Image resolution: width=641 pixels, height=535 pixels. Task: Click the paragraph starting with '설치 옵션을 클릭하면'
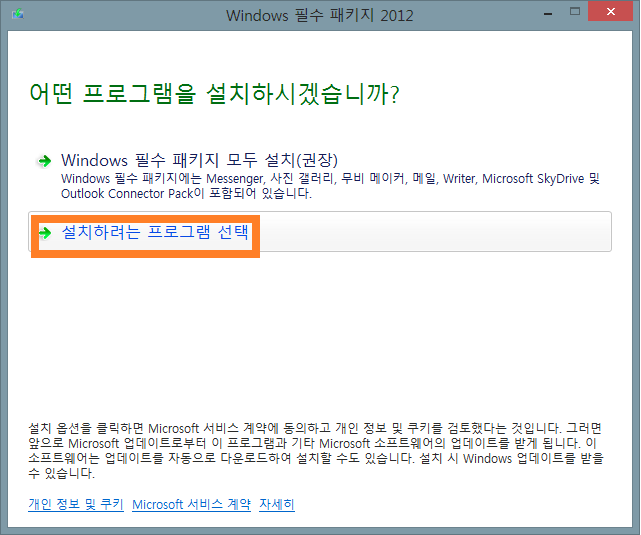[x=316, y=451]
